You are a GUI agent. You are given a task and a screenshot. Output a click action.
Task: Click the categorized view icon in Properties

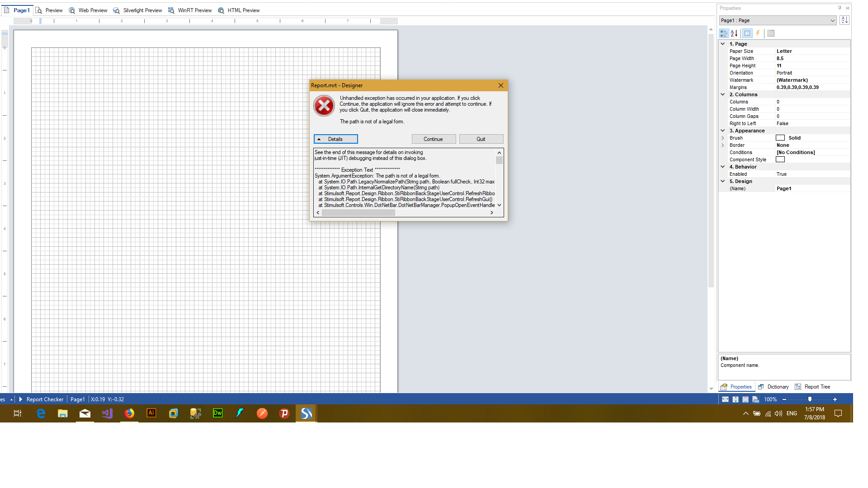click(x=724, y=33)
